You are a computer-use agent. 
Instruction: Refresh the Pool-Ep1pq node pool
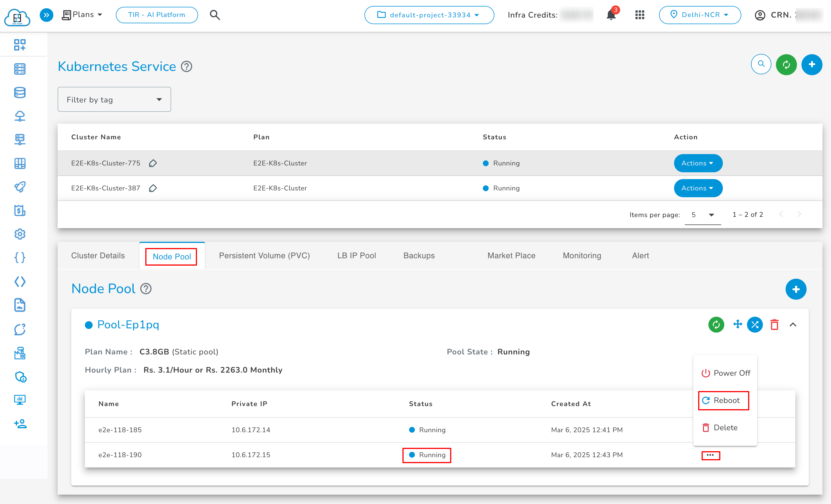click(x=716, y=325)
